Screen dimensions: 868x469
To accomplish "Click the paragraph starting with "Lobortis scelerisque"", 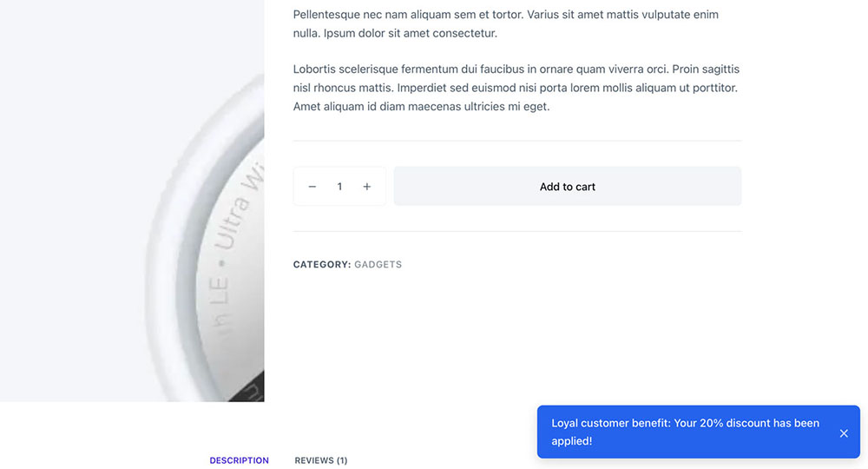I will coord(516,88).
